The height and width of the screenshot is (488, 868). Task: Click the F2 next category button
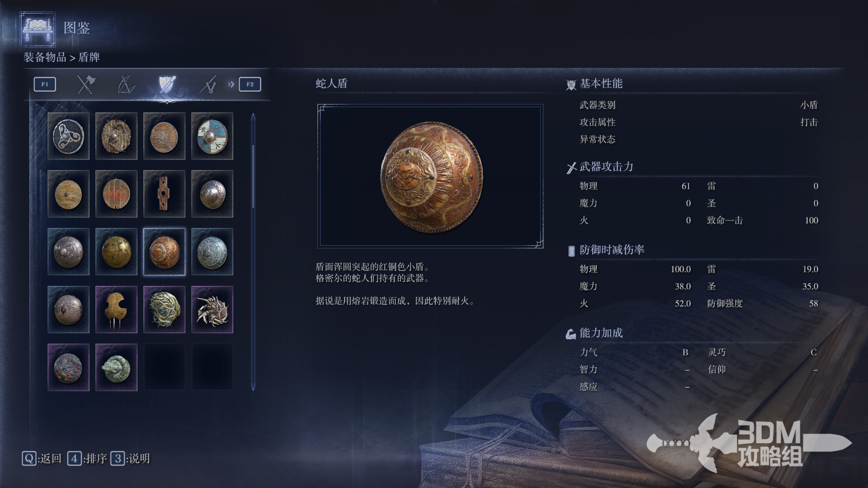click(250, 84)
